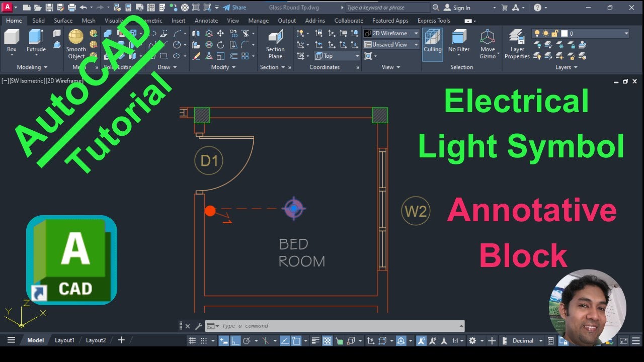Select the Offset tool in Modify panel
Screen dimensions: 644x362
pos(233,56)
